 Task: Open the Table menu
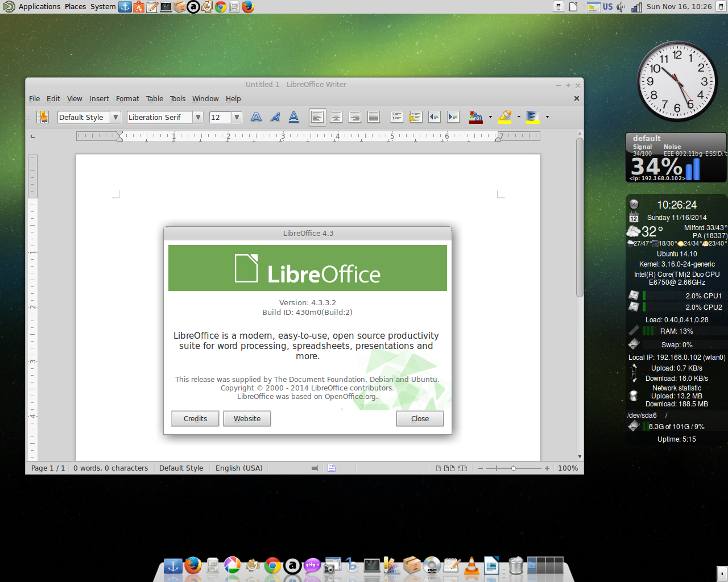pyautogui.click(x=155, y=99)
